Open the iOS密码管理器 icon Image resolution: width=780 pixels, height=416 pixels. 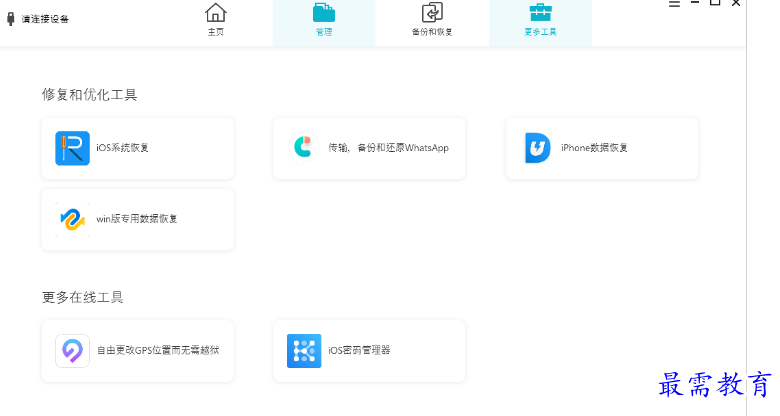tap(303, 350)
